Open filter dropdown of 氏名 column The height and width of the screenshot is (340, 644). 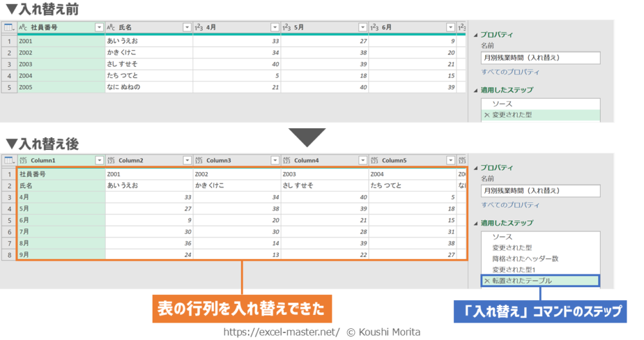[x=187, y=28]
